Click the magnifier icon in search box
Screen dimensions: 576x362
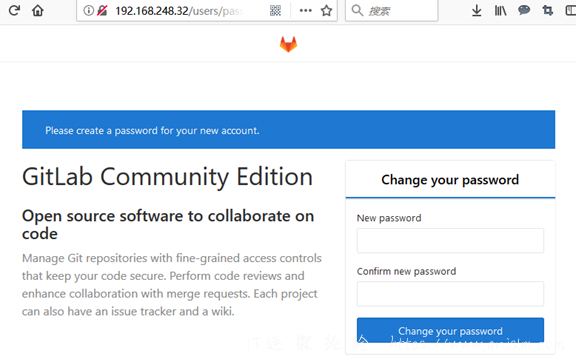357,10
